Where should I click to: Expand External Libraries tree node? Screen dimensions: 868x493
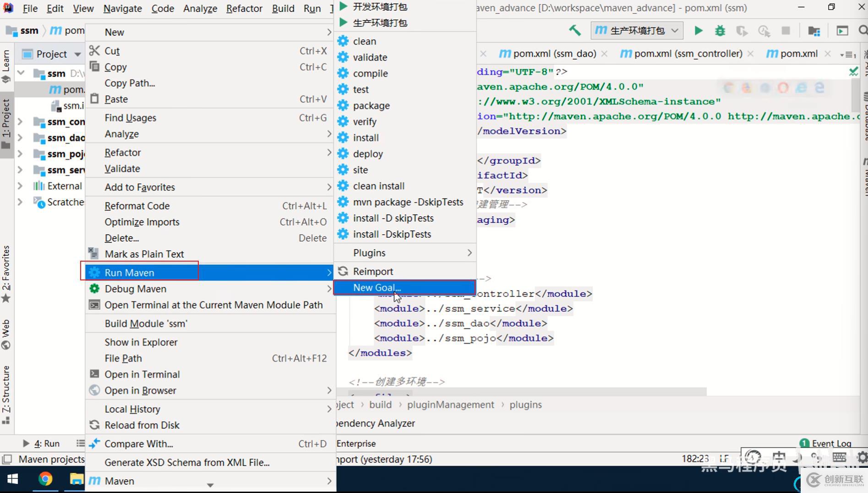pos(20,186)
